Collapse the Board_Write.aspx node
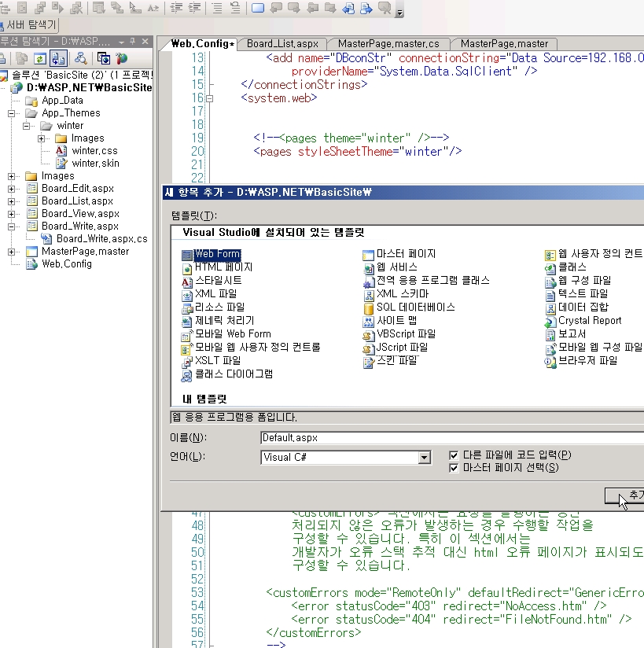 coord(12,226)
